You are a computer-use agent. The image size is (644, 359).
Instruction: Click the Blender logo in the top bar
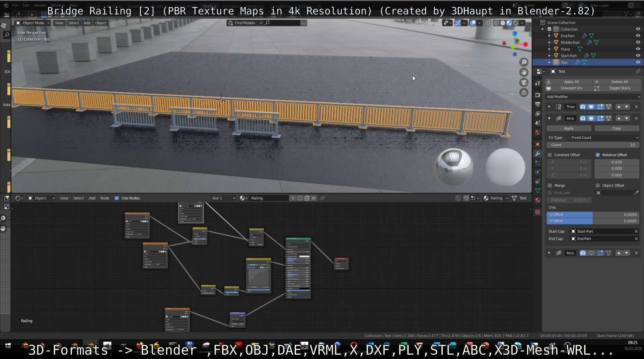(x=6, y=5)
